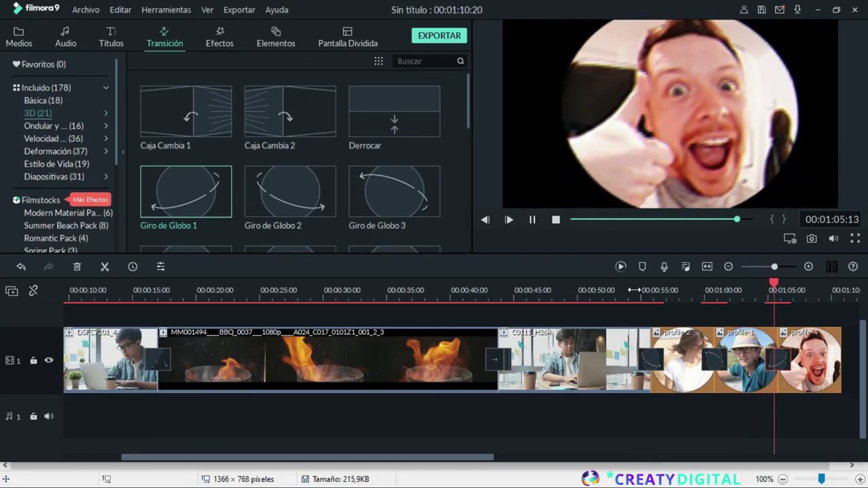Expand the Velocidad ... (36) arrow
868x488 pixels.
click(106, 138)
